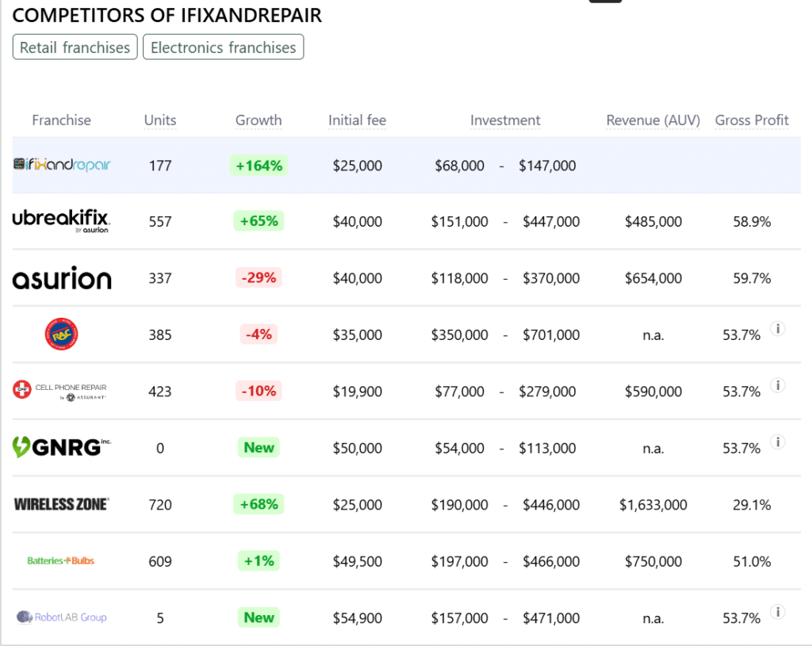Click the +1% growth badge
The width and height of the screenshot is (812, 646).
(x=259, y=560)
